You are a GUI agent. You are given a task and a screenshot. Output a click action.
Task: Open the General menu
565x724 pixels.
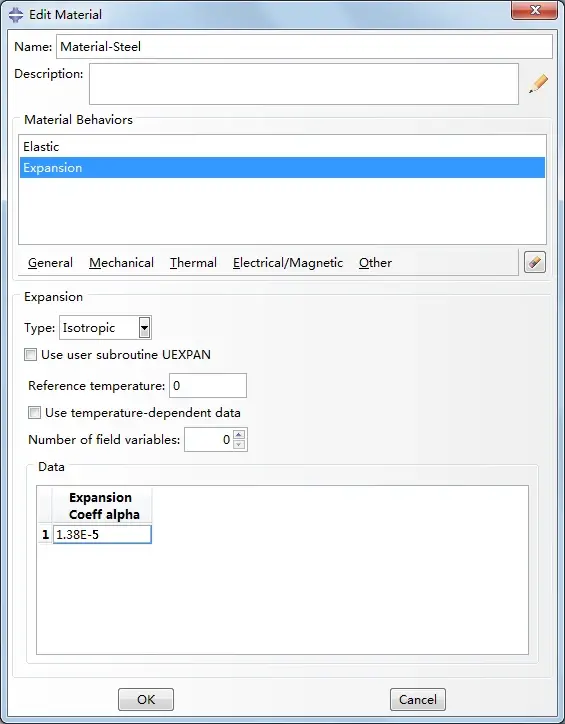tap(50, 263)
